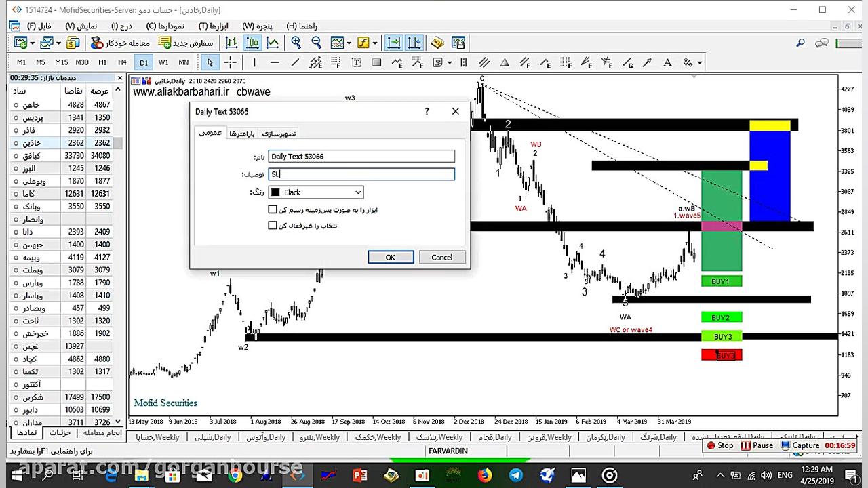Switch to the پارامترها dialog tab
The height and width of the screenshot is (488, 868).
241,134
